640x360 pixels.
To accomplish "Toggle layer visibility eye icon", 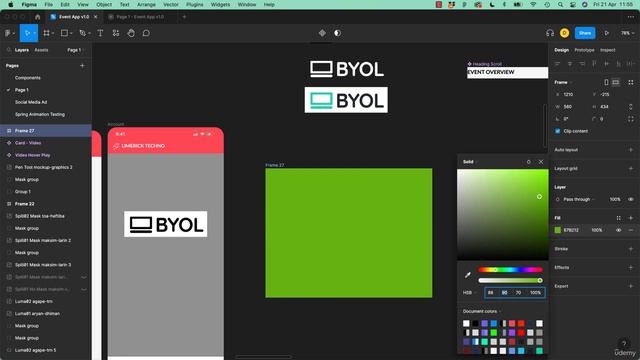I will [x=631, y=199].
